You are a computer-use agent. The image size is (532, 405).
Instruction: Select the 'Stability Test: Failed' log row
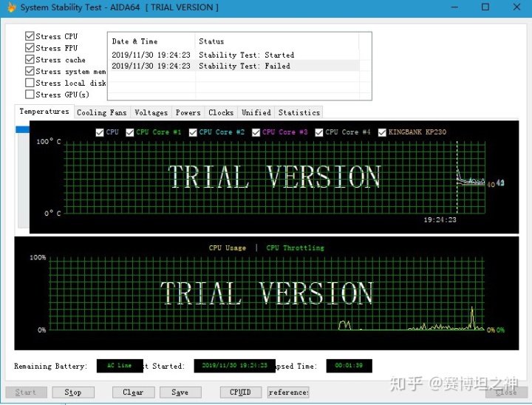click(x=235, y=66)
